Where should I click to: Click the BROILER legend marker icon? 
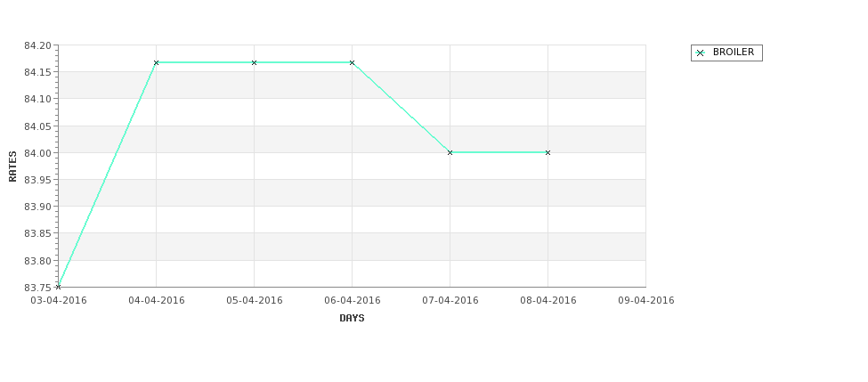pyautogui.click(x=701, y=53)
